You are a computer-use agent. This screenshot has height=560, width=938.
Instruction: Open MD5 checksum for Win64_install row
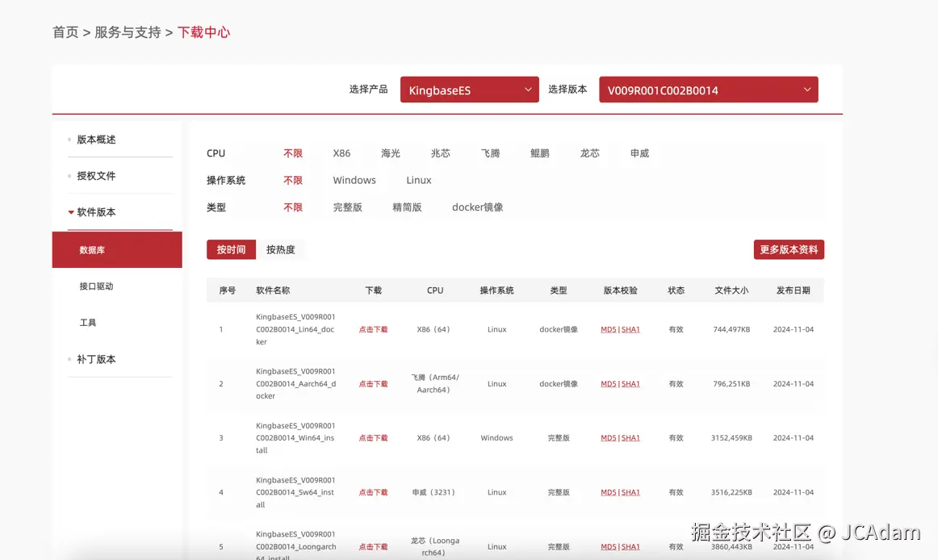pyautogui.click(x=609, y=438)
